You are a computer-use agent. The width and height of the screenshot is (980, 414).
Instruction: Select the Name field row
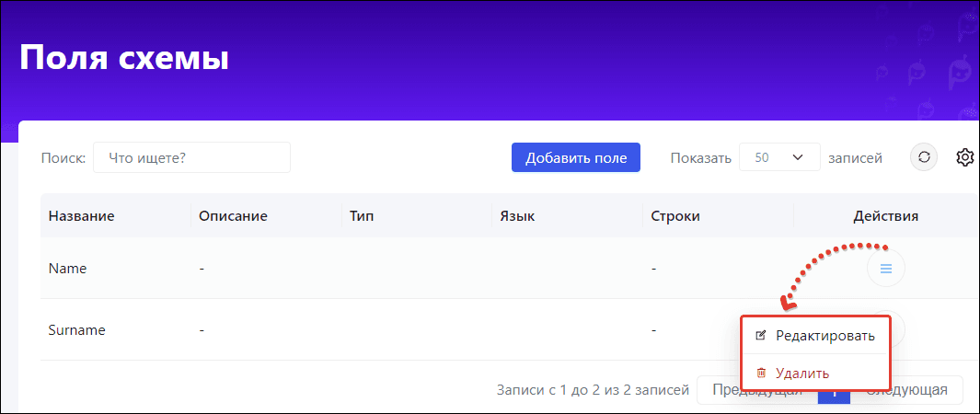click(x=500, y=269)
